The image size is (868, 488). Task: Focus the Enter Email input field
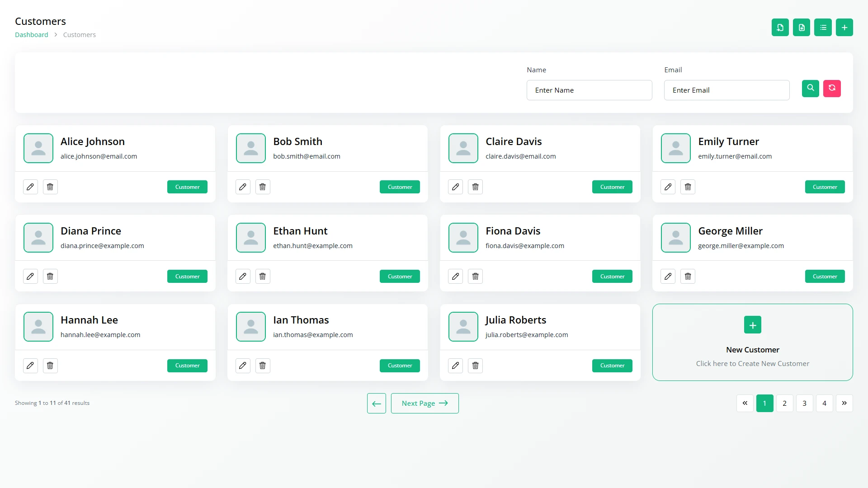point(726,90)
